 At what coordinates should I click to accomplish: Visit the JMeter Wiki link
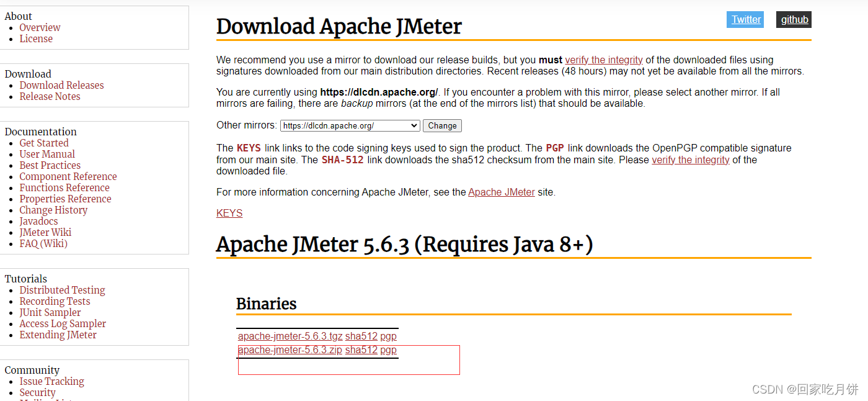click(x=45, y=232)
